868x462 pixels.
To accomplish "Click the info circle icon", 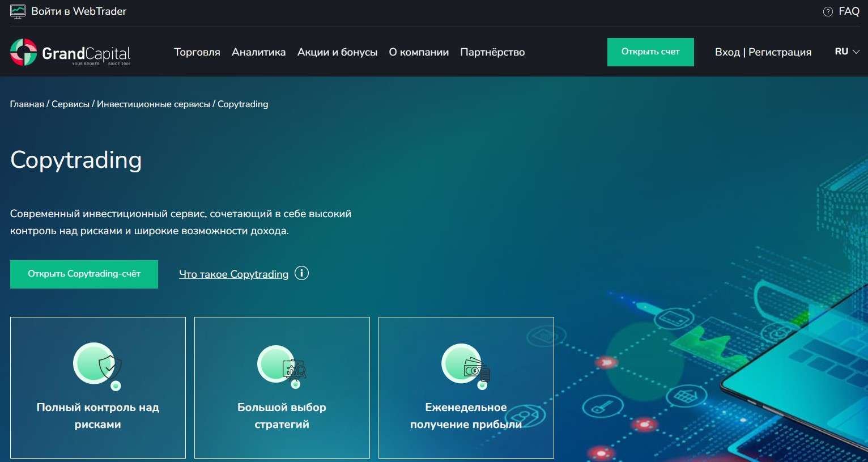I will point(301,273).
